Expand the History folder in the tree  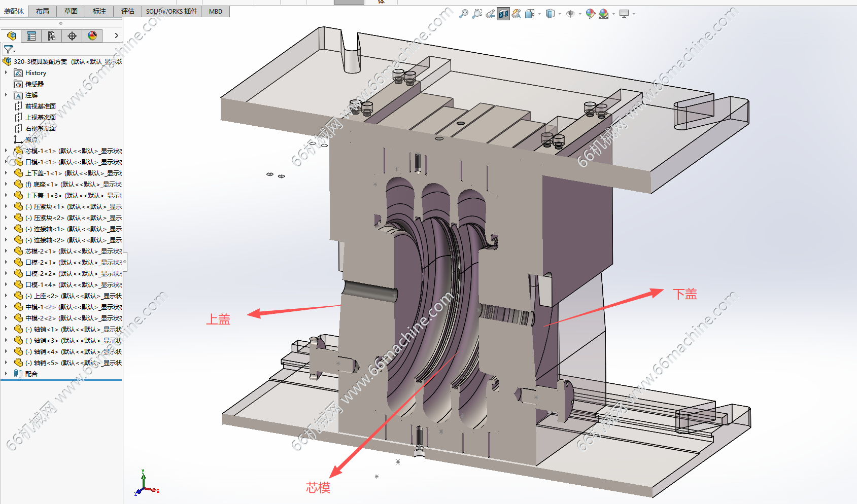click(x=6, y=73)
